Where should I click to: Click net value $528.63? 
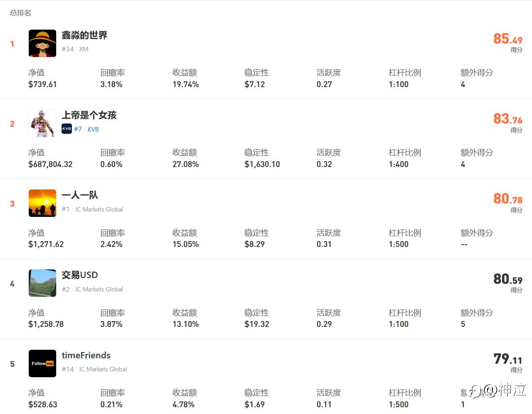tap(42, 405)
